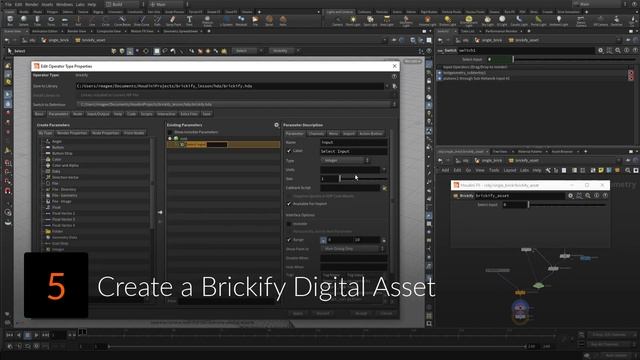Click the Save to Library file chooser icon
Screen dimensions: 640x360
(x=394, y=86)
